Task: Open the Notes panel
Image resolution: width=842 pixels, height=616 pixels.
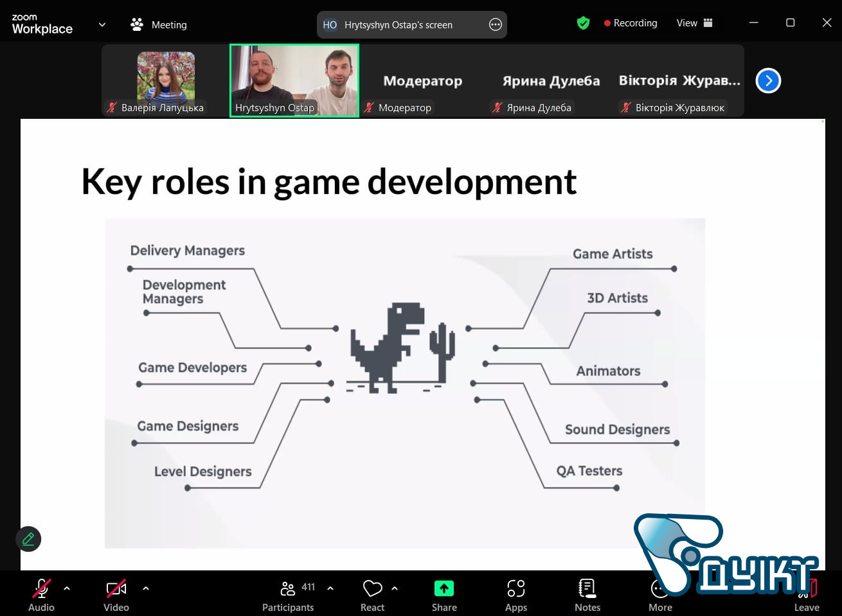Action: (587, 595)
